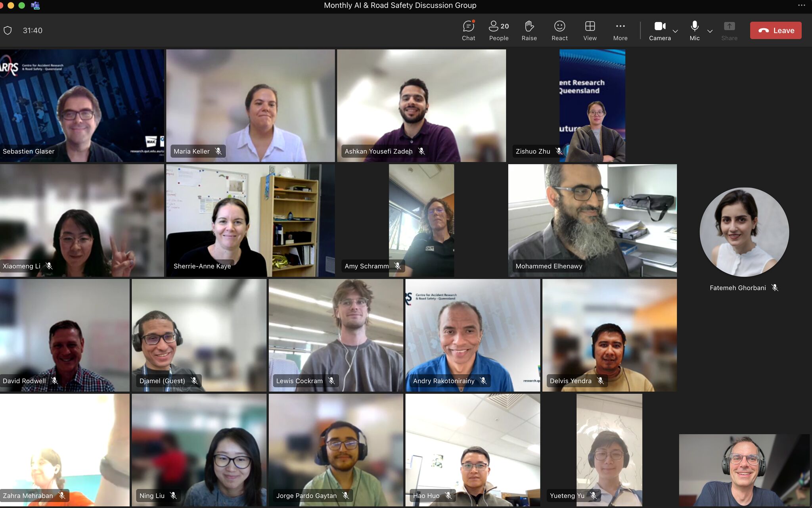Select Hao Huo's video tile
812x508 pixels.
pos(473,450)
